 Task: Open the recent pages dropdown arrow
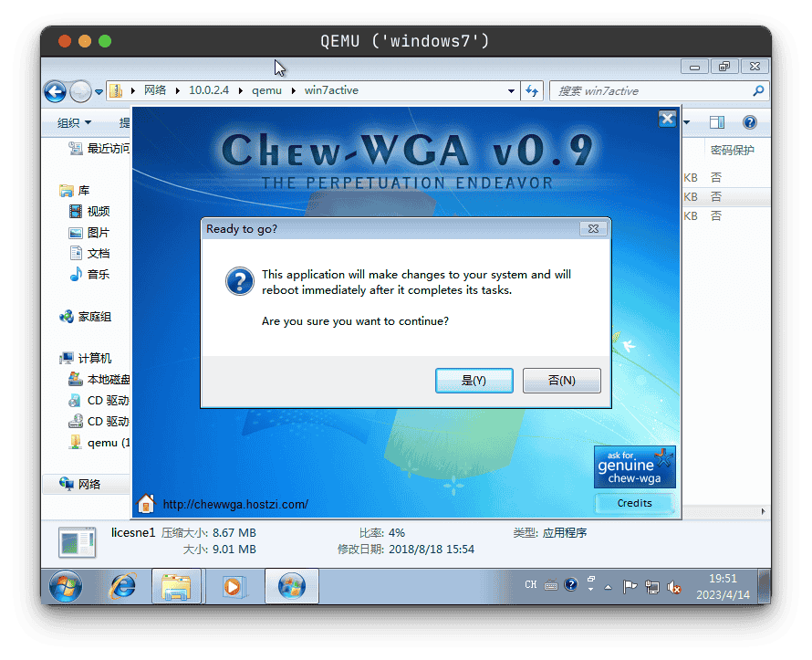click(x=99, y=92)
